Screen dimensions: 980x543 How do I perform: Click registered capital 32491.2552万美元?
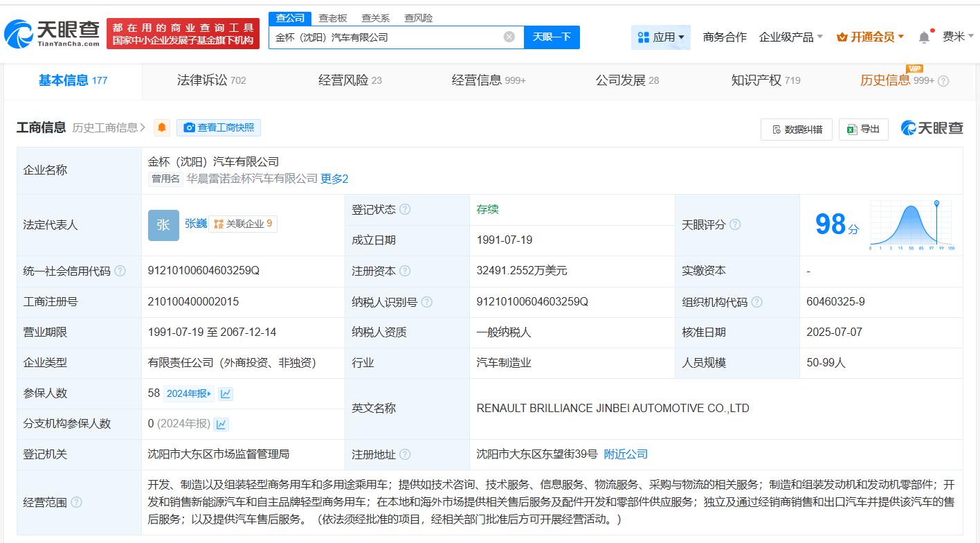[x=521, y=271]
